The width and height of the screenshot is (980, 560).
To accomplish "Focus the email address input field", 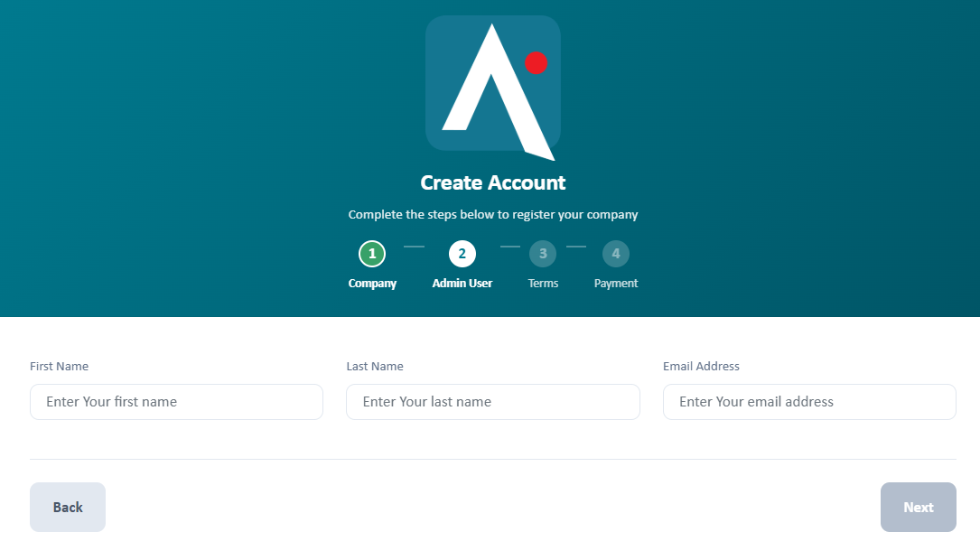I will [809, 402].
